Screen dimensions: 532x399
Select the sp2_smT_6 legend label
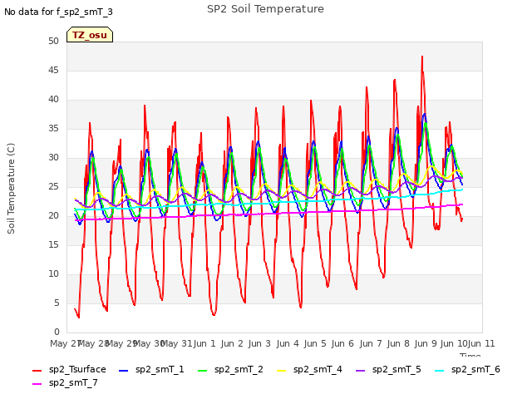(475, 369)
